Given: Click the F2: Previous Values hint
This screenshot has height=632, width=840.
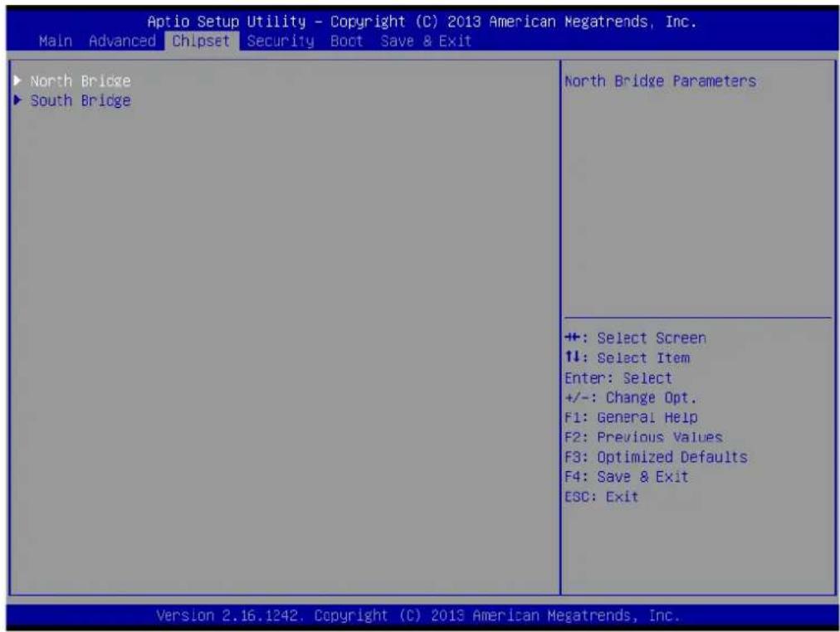Looking at the screenshot, I should [x=643, y=438].
